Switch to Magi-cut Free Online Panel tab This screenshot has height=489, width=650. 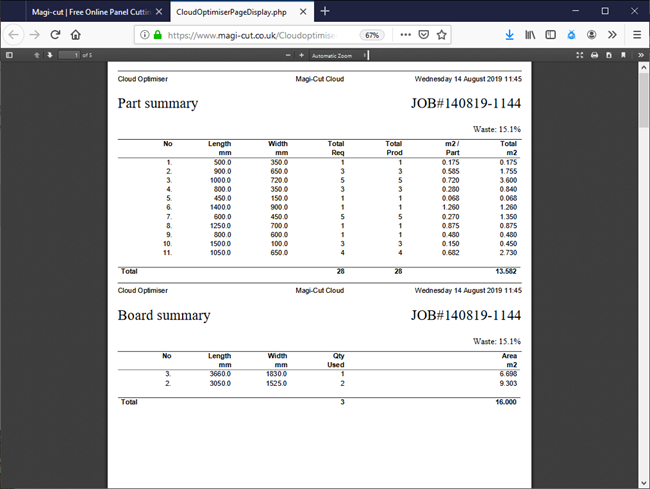(x=86, y=11)
